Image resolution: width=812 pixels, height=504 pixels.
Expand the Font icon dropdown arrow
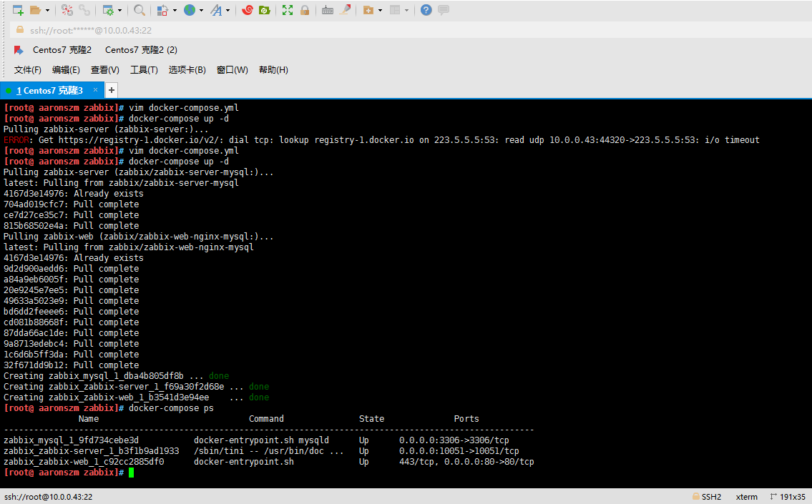click(228, 10)
